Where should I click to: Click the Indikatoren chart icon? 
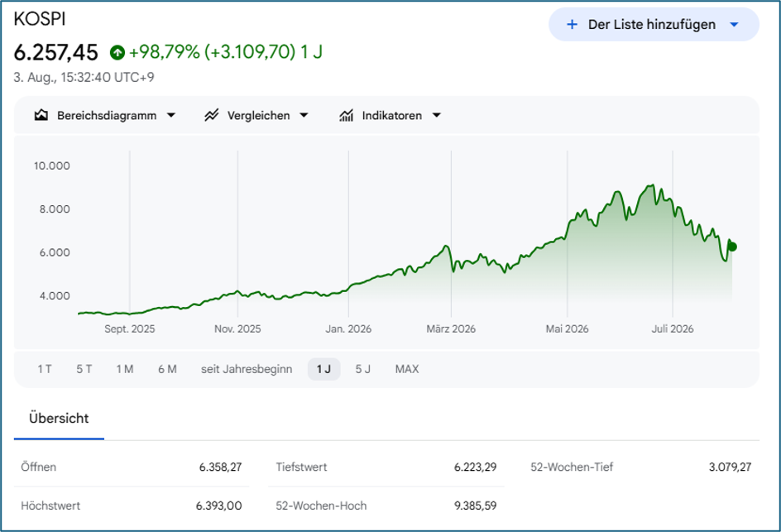pos(346,116)
